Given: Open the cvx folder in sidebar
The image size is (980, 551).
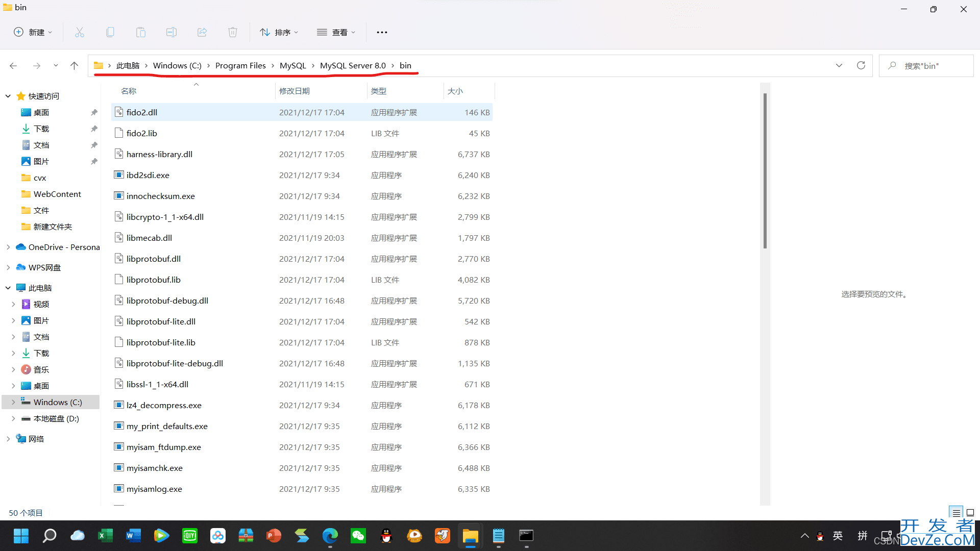Looking at the screenshot, I should 40,178.
